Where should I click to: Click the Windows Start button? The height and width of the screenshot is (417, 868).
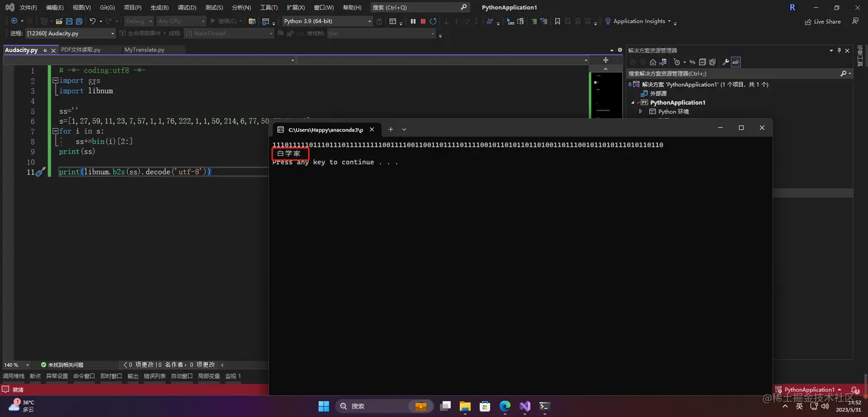click(324, 406)
